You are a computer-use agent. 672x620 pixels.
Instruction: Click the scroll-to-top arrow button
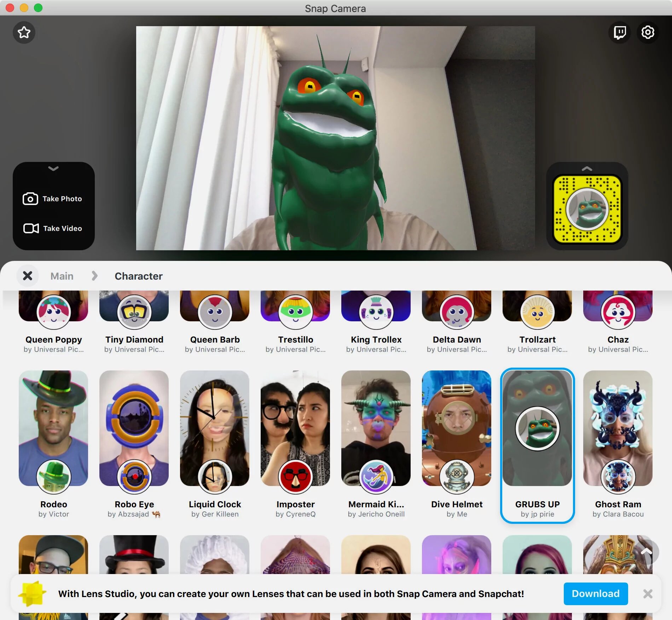pos(647,551)
